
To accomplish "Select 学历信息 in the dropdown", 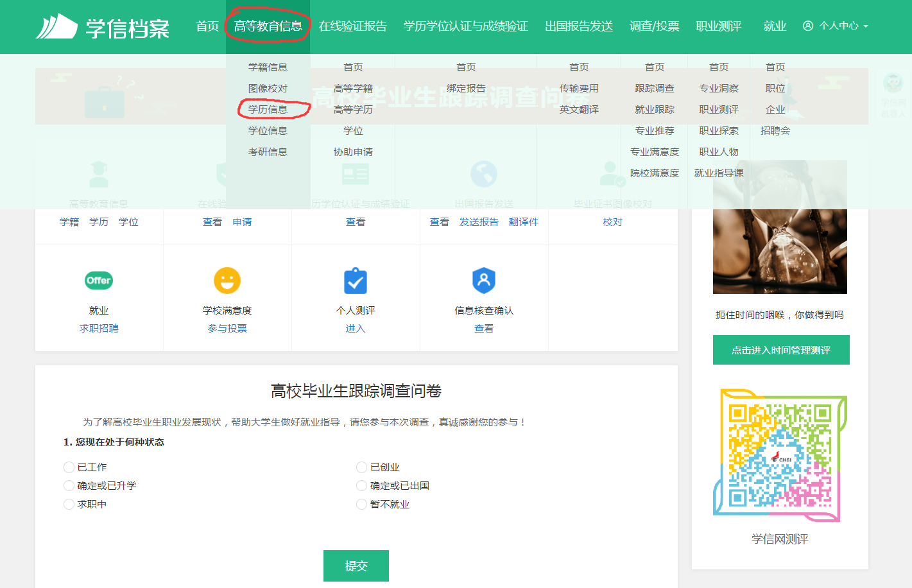I will coord(268,109).
